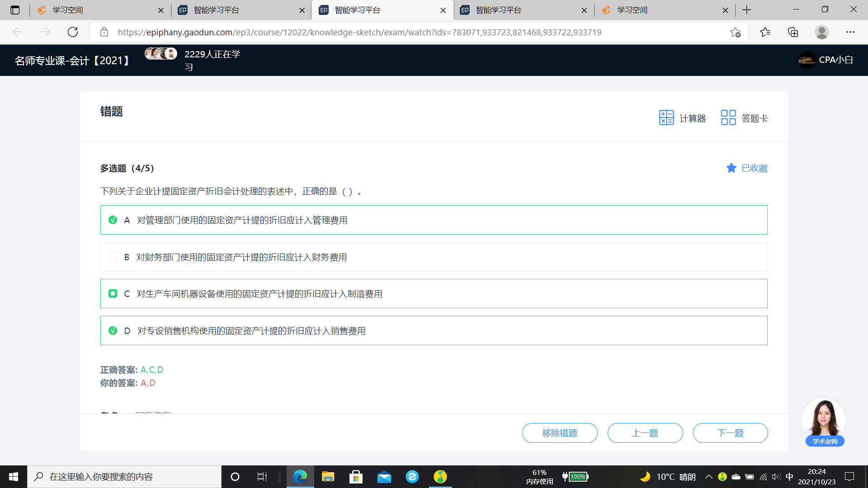Click the learners avatar group thumbnail
Viewport: 868px width, 488px height.
161,54
